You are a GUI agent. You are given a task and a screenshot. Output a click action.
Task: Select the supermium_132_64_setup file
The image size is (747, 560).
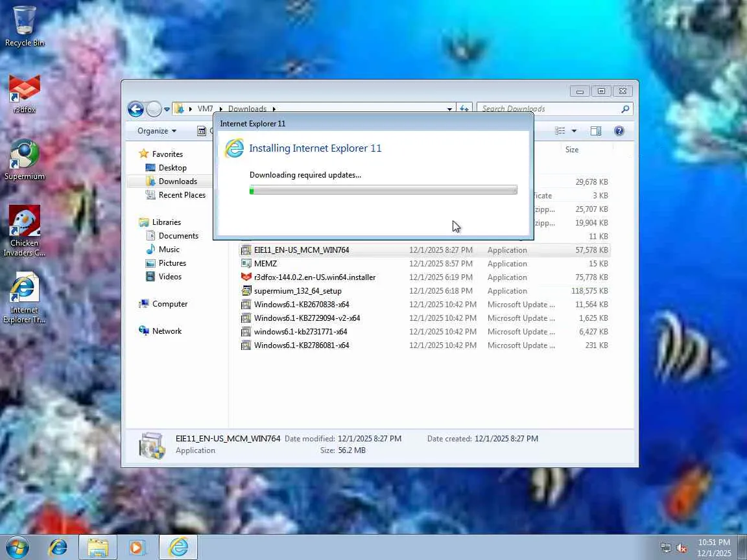click(425, 290)
